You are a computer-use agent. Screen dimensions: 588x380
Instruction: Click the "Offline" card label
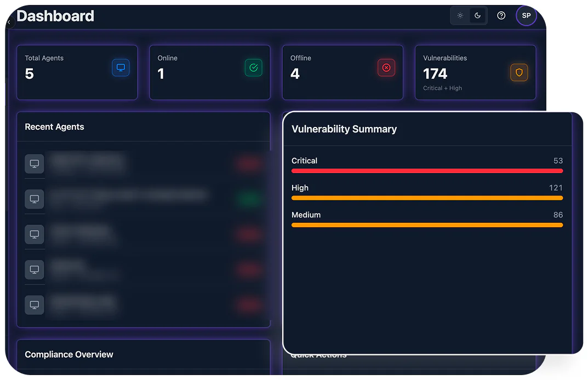coord(300,58)
